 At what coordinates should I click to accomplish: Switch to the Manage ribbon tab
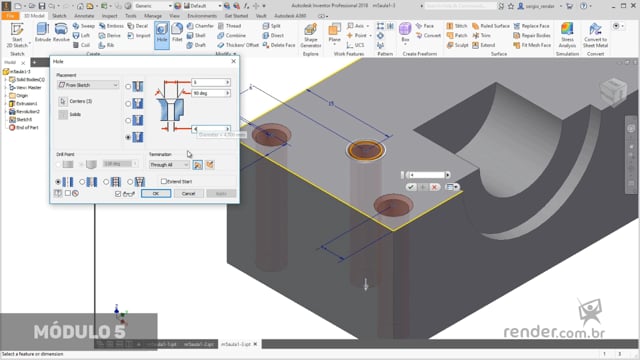coord(153,16)
